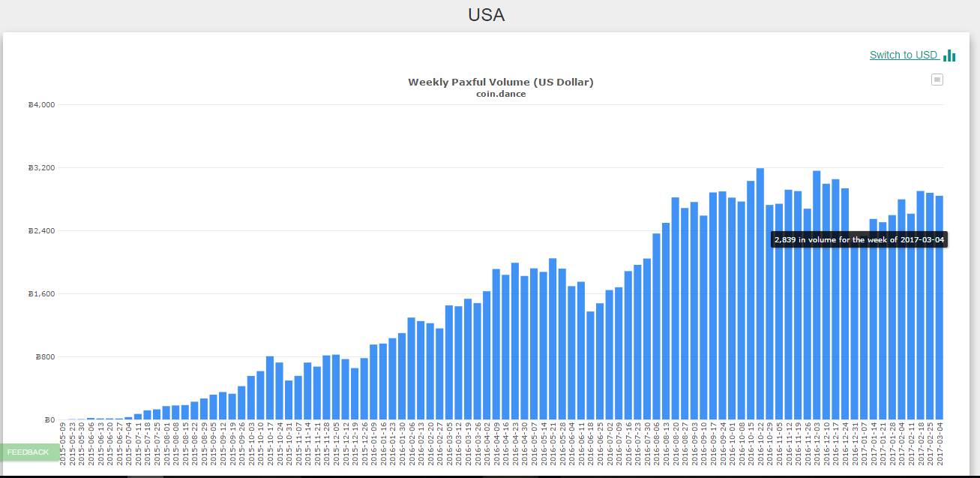
Task: Click the tallest bar for week 2016-10-22
Action: [x=760, y=300]
